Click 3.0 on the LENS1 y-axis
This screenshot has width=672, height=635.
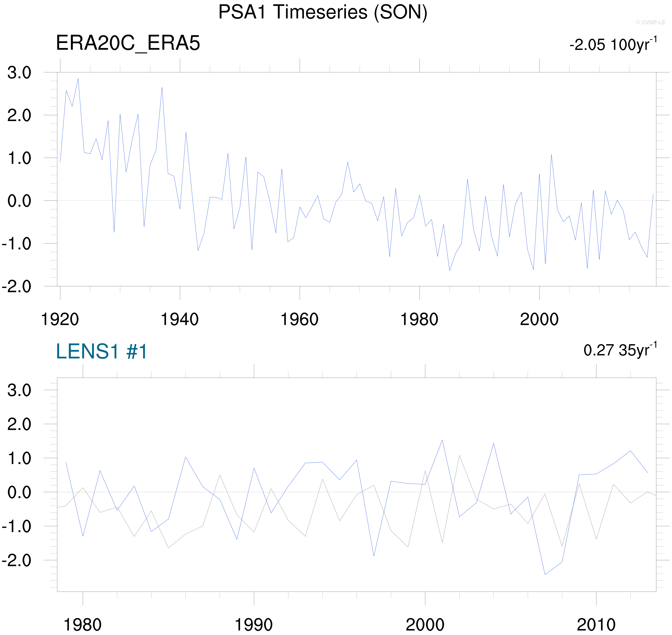click(19, 390)
